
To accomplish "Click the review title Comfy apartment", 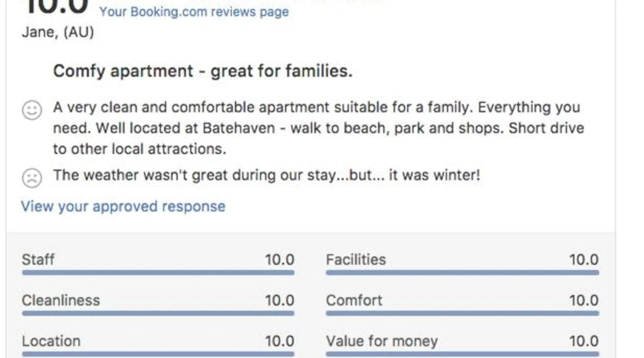I will click(x=203, y=71).
